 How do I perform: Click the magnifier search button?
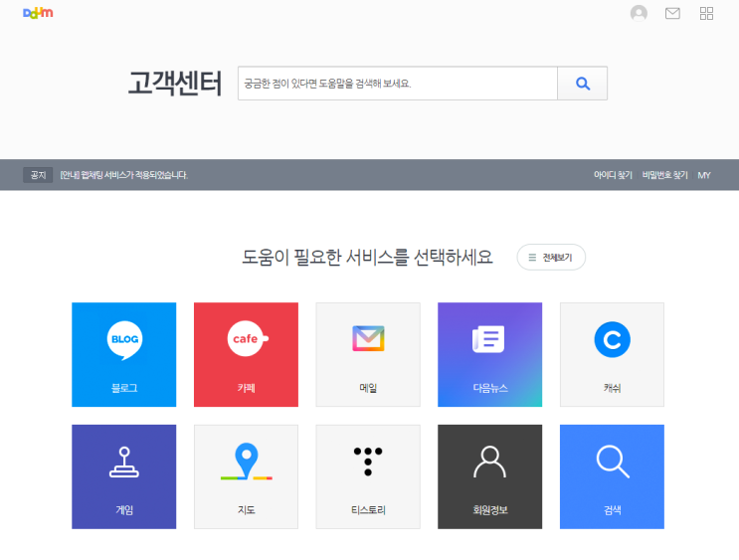(583, 84)
